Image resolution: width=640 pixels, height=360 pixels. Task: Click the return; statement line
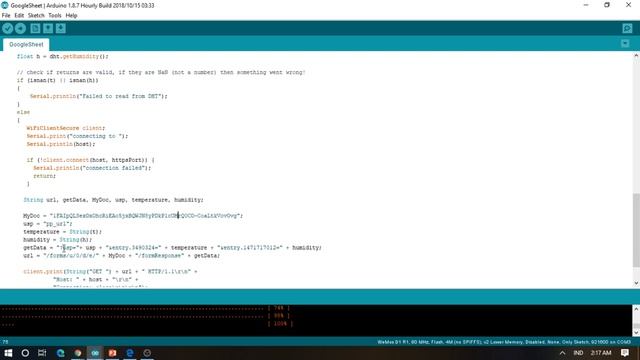[44, 176]
